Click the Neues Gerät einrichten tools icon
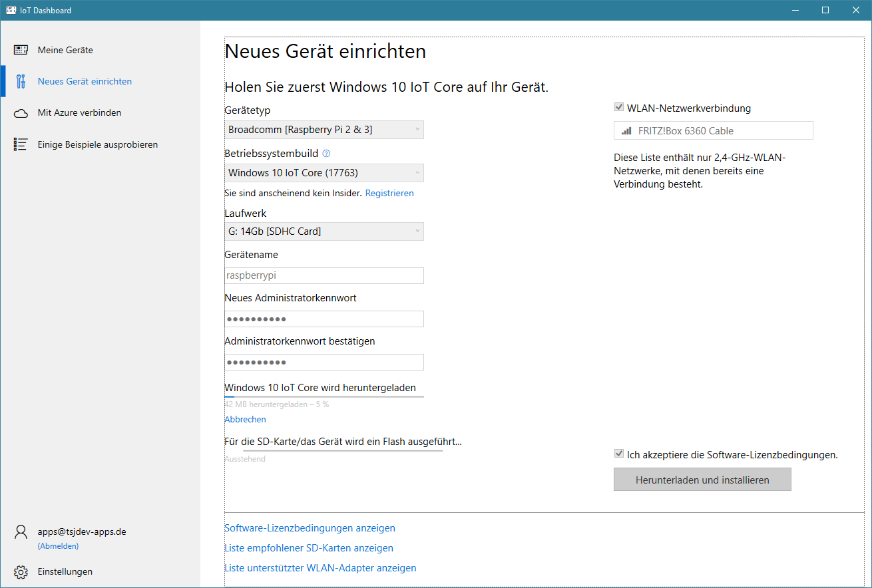The height and width of the screenshot is (588, 872). click(21, 81)
